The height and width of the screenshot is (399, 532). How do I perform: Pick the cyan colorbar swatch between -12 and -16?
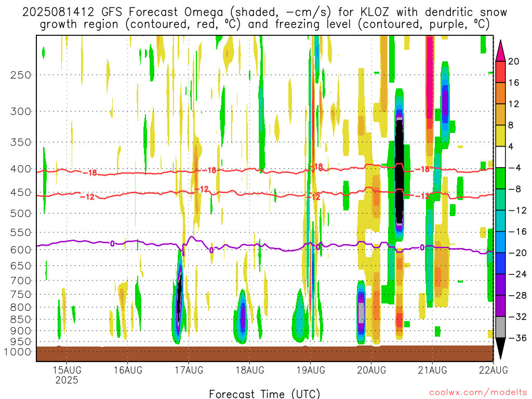(500, 221)
